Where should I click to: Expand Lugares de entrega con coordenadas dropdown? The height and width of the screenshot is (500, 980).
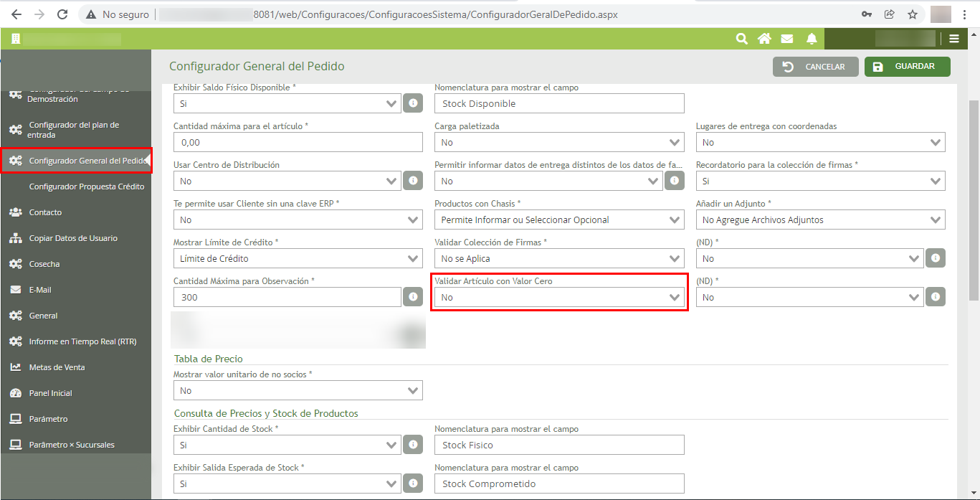click(820, 142)
